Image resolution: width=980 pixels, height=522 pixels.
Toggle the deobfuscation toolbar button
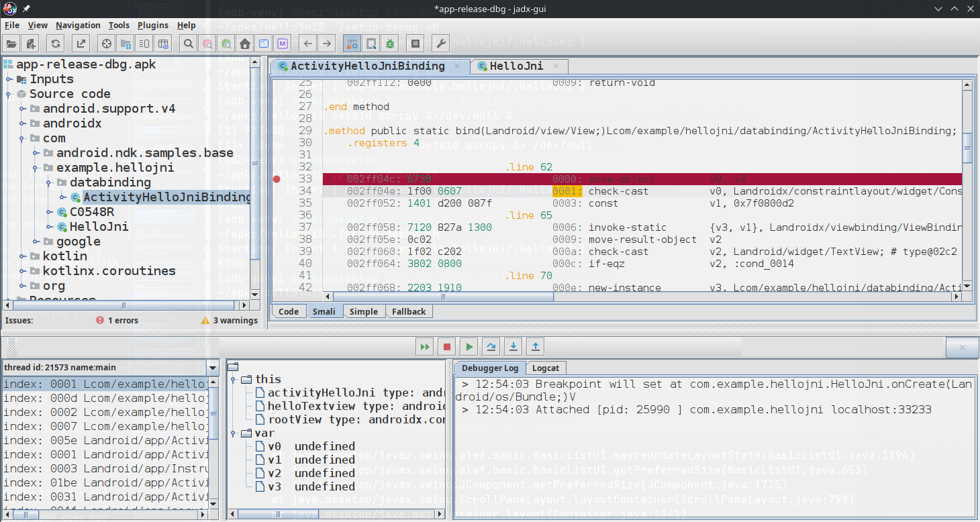pos(352,44)
